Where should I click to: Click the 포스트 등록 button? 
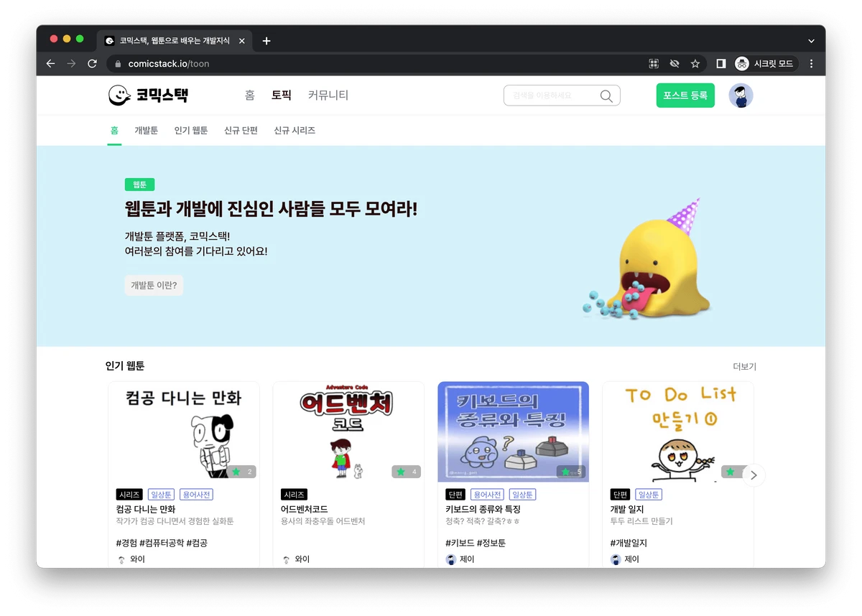[x=685, y=95]
